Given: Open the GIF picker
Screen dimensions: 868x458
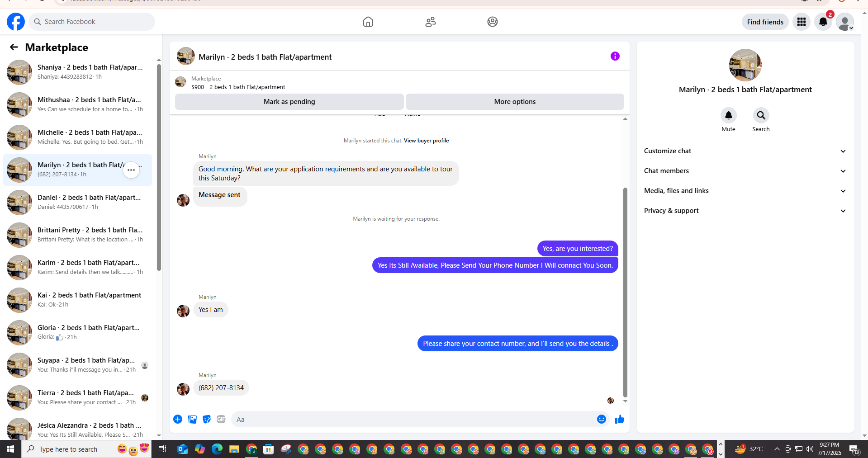Looking at the screenshot, I should 221,419.
